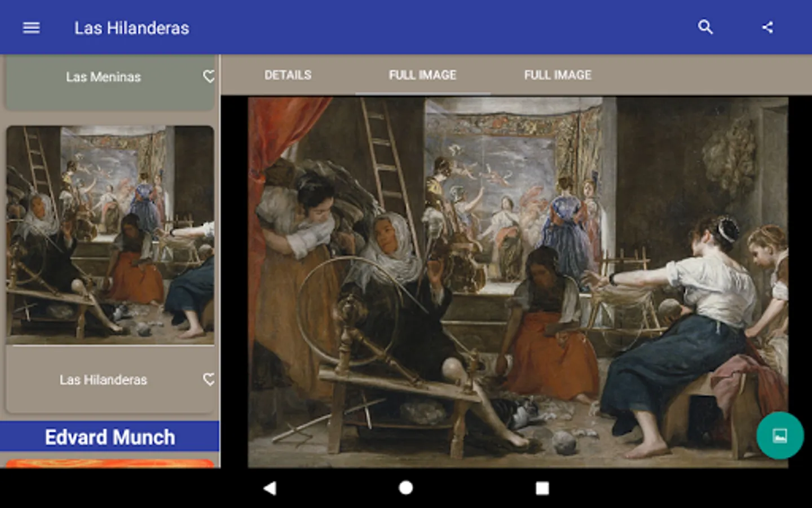Tap the share icon
This screenshot has width=812, height=508.
[x=767, y=27]
